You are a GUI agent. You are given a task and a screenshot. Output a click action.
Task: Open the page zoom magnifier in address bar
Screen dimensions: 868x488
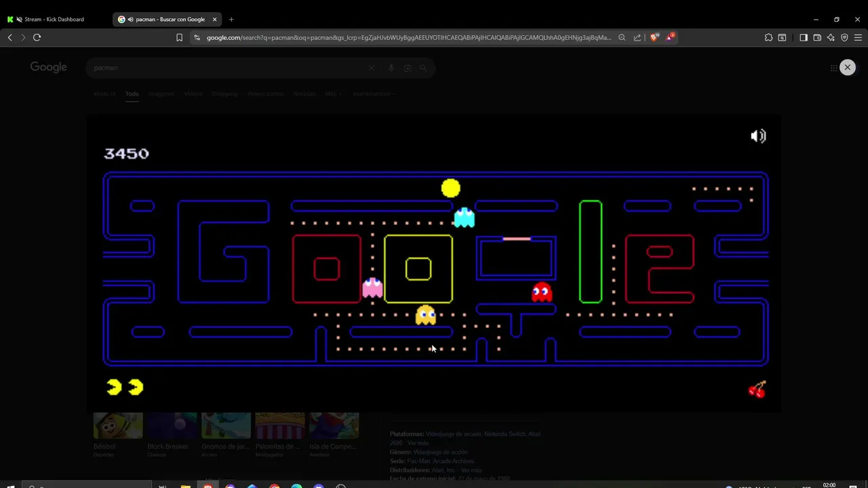(622, 37)
